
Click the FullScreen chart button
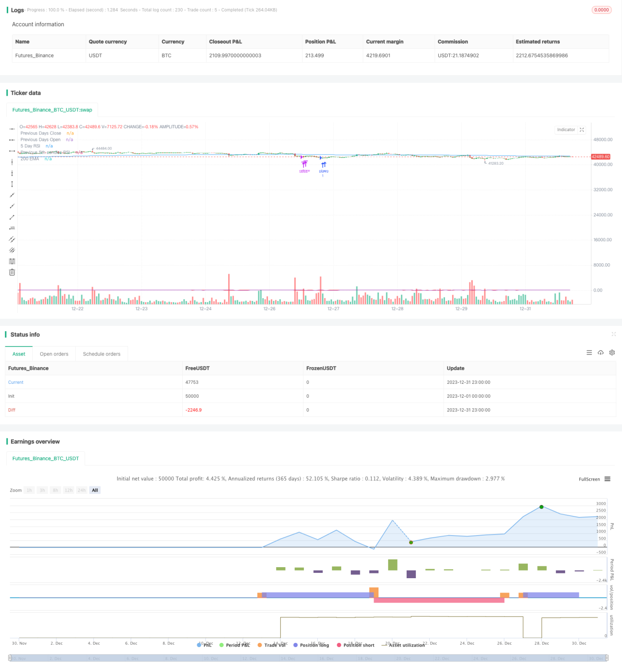click(589, 479)
